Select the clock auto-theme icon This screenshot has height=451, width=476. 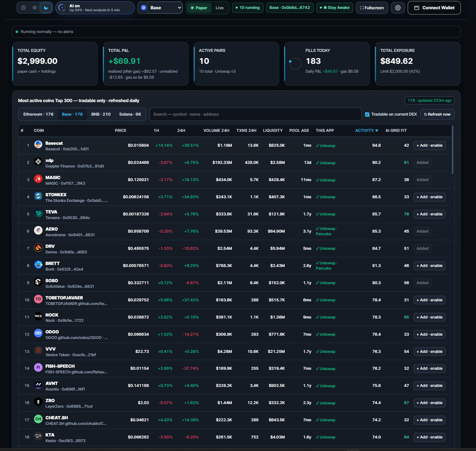tap(23, 8)
